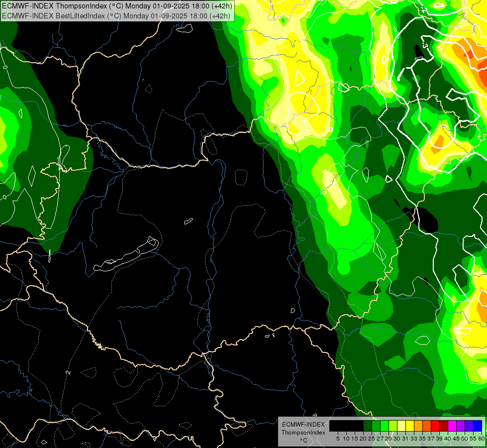The height and width of the screenshot is (448, 487).
Task: Select the indigo 50–55 legend swatch
Action: (469, 426)
